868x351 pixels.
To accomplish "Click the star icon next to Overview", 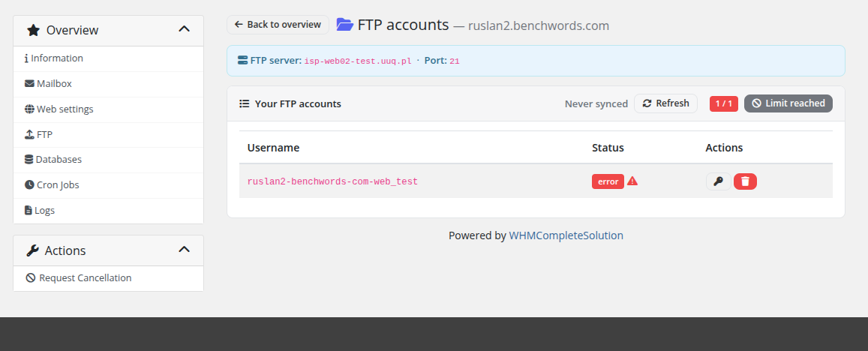I will [x=33, y=30].
